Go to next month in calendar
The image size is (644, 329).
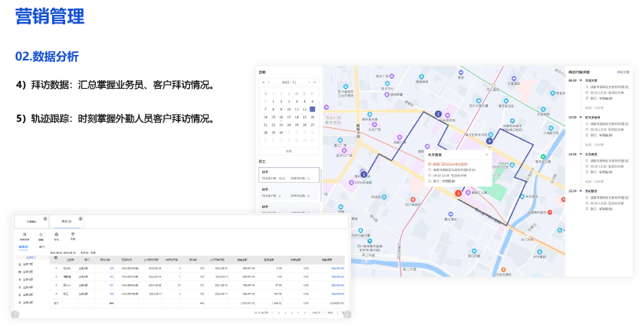[x=308, y=82]
